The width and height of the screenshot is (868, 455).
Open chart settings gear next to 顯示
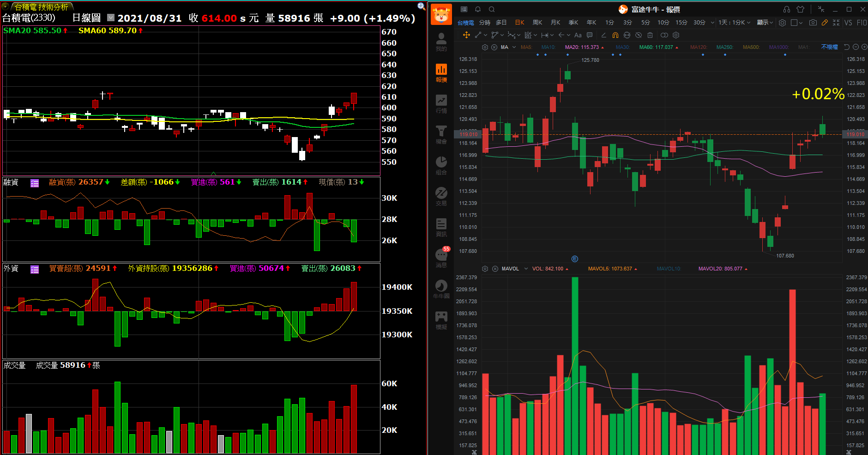[x=782, y=22]
